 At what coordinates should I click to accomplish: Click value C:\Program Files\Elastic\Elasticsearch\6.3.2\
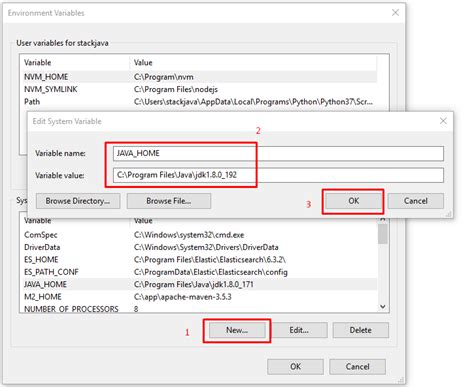[x=210, y=260]
